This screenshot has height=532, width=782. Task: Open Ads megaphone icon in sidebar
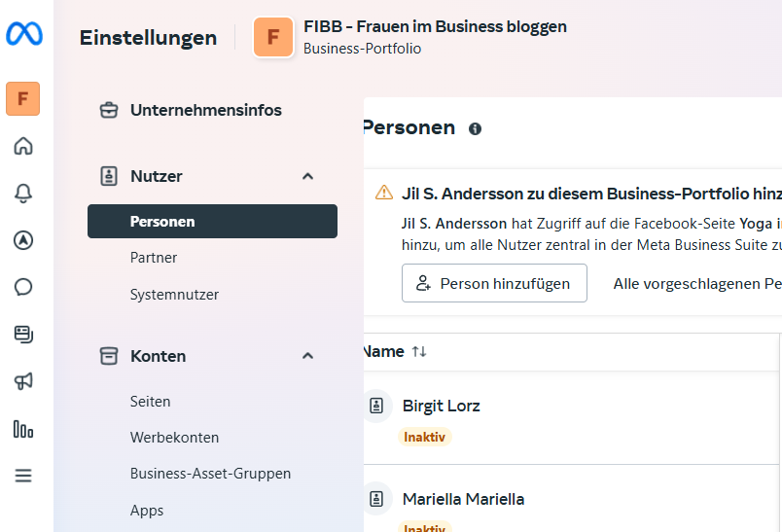click(23, 381)
